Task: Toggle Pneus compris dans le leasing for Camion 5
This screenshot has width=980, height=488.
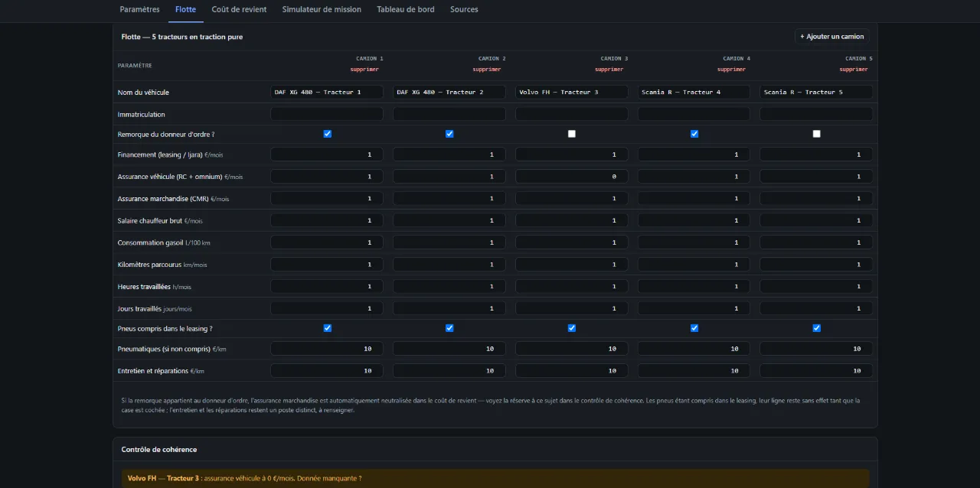Action: pyautogui.click(x=817, y=328)
